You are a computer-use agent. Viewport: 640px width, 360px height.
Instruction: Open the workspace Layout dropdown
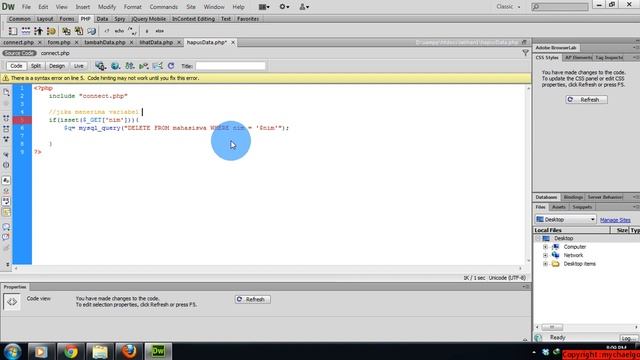(264, 7)
